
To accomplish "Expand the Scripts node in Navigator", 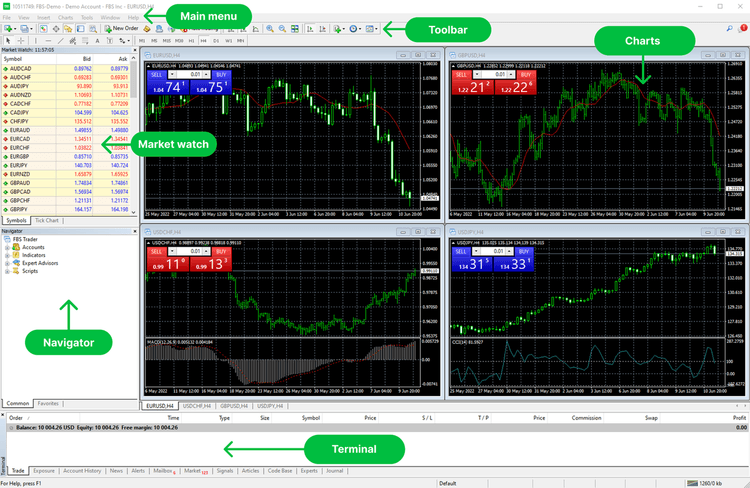I will pyautogui.click(x=7, y=271).
